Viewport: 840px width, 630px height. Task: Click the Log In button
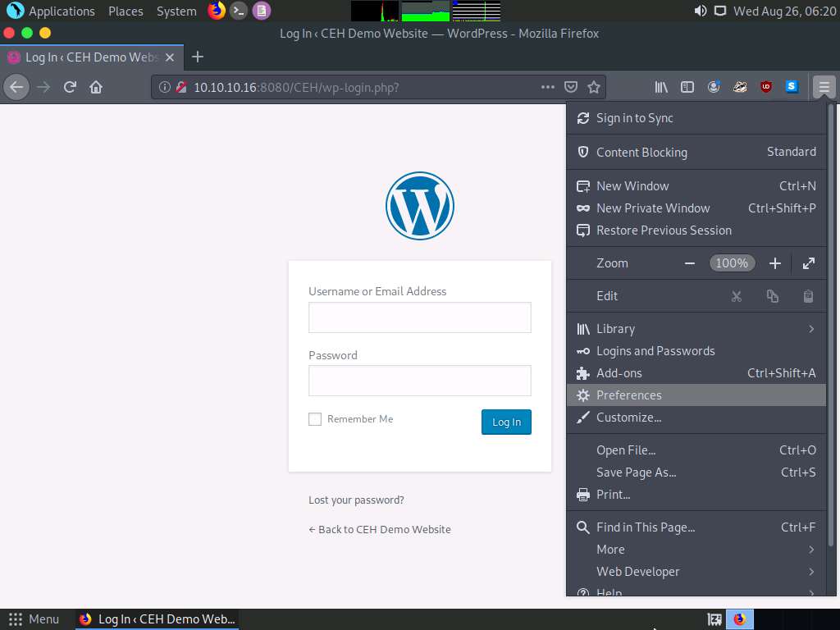pyautogui.click(x=505, y=422)
